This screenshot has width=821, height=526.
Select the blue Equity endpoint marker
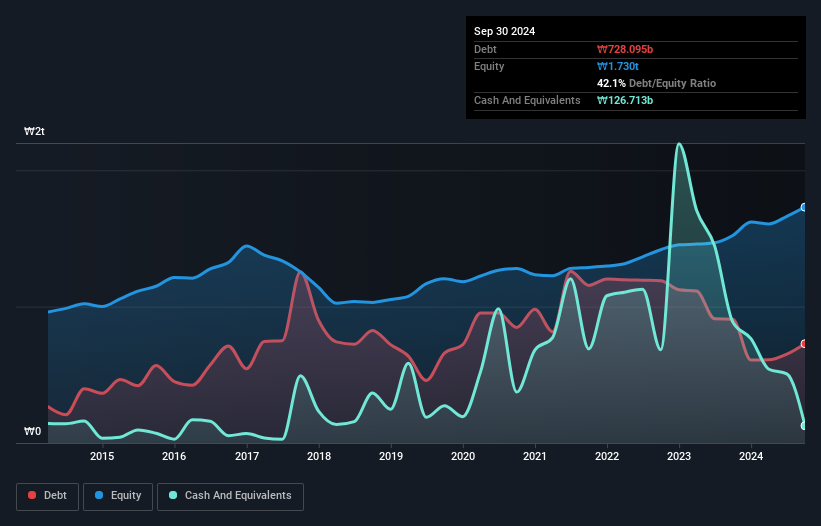pos(804,207)
